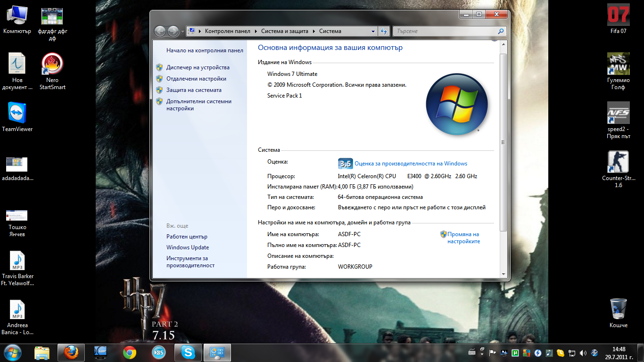The width and height of the screenshot is (644, 362).
Task: Open Windows Explorer from taskbar
Action: 42,352
